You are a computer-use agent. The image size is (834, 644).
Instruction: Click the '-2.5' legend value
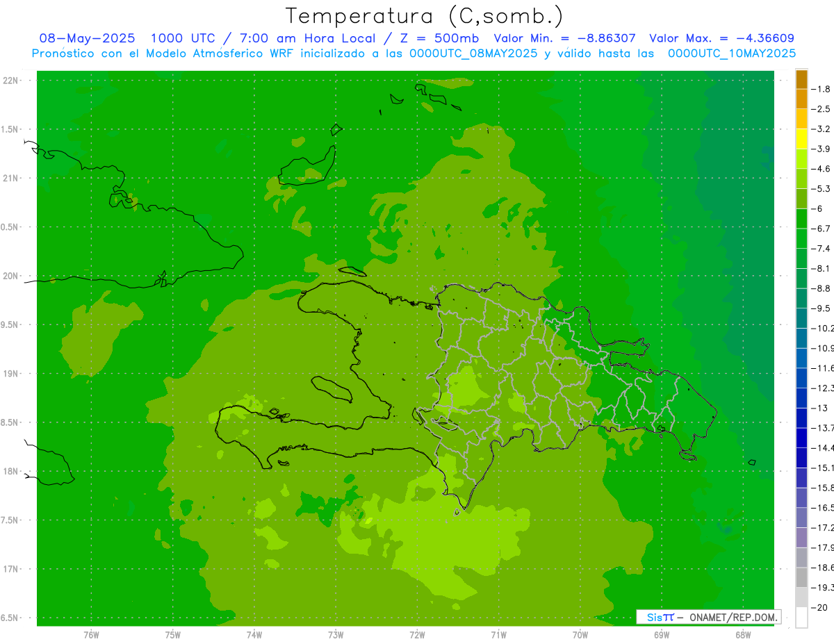click(821, 109)
